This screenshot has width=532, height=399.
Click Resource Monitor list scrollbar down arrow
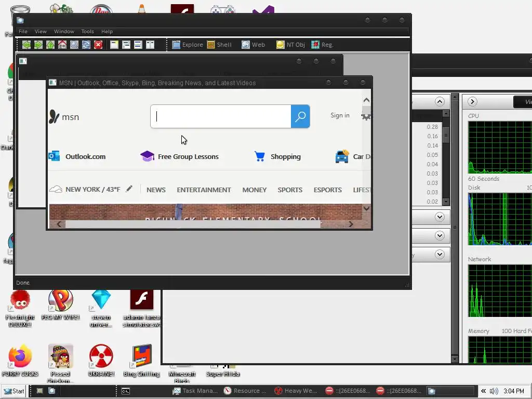446,202
